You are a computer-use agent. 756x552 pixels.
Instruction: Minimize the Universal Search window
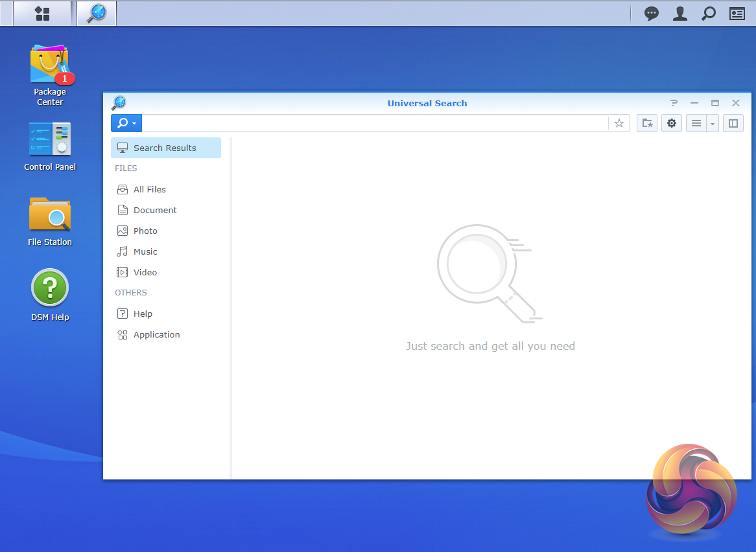pyautogui.click(x=694, y=102)
